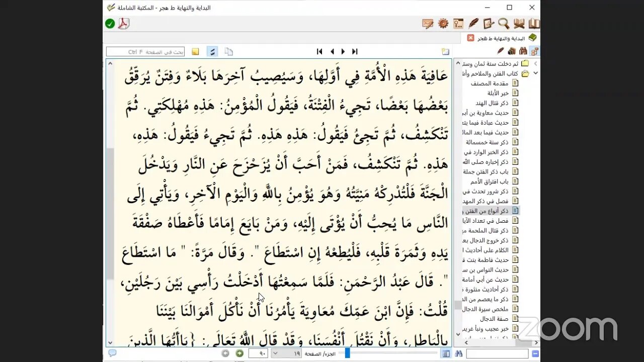Collapse the كتاب الفتن والملاحم folder

[535, 73]
